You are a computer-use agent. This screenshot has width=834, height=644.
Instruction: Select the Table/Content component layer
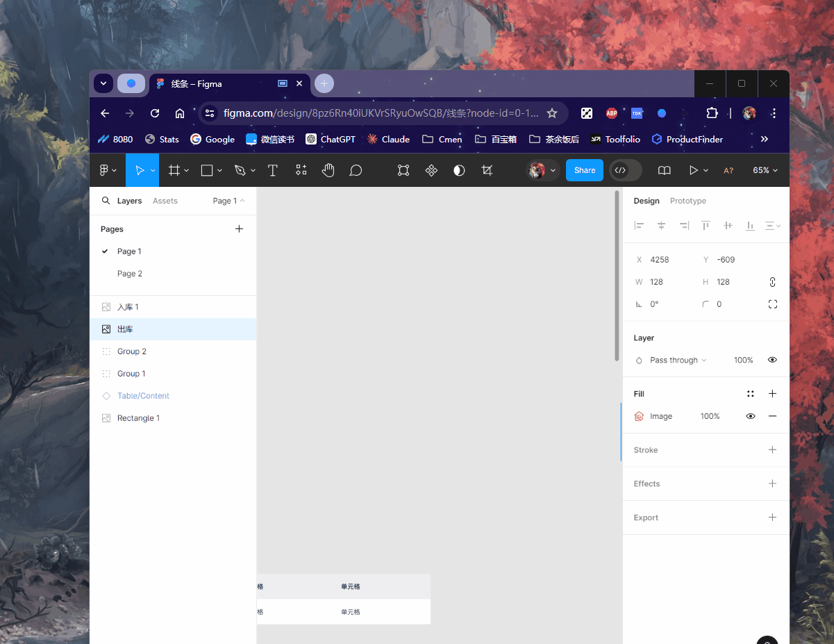[x=173, y=396]
